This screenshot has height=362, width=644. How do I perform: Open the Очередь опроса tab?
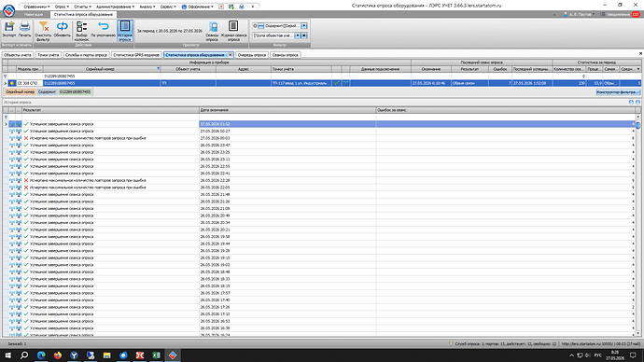pos(252,55)
